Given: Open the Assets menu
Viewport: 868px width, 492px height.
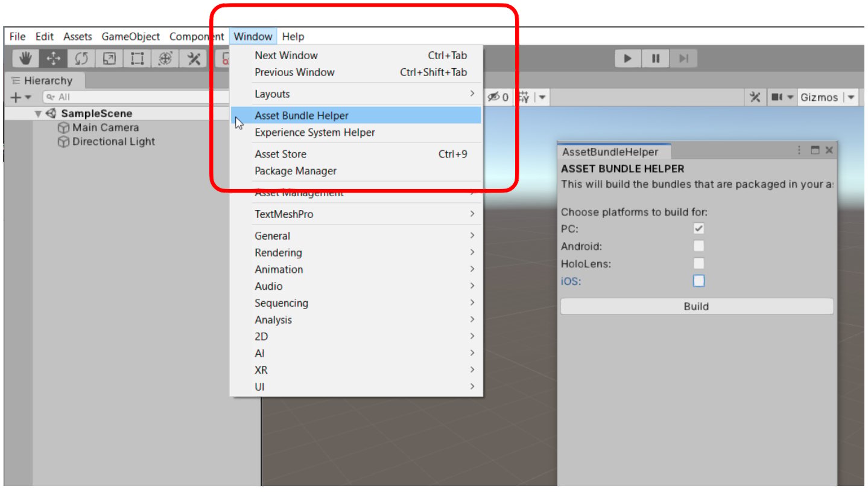Looking at the screenshot, I should pyautogui.click(x=78, y=36).
